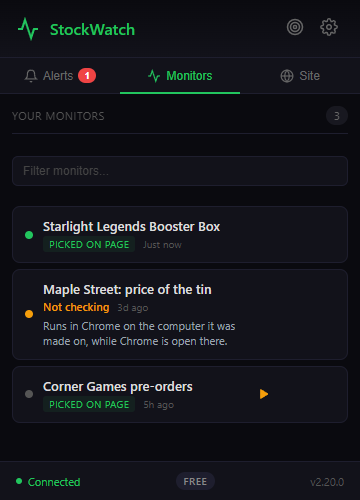
Task: Click the gray status dot for Corner Games
Action: pyautogui.click(x=29, y=394)
